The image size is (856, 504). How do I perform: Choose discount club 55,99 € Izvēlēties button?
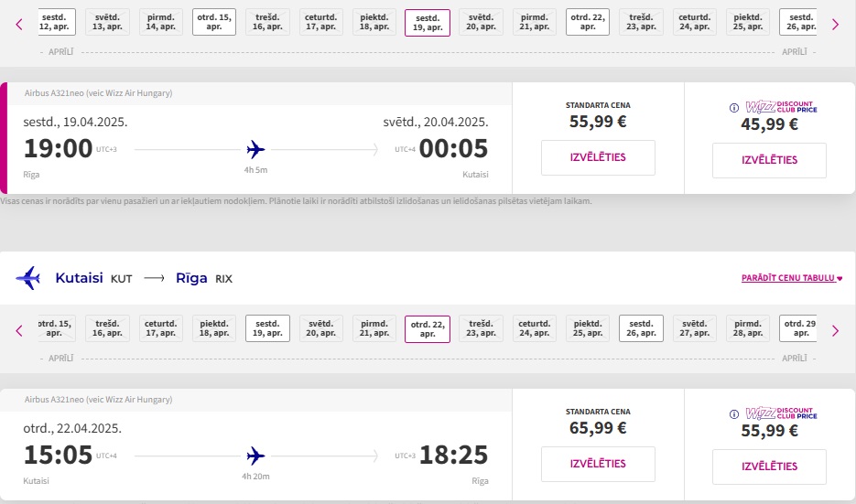[x=769, y=466]
